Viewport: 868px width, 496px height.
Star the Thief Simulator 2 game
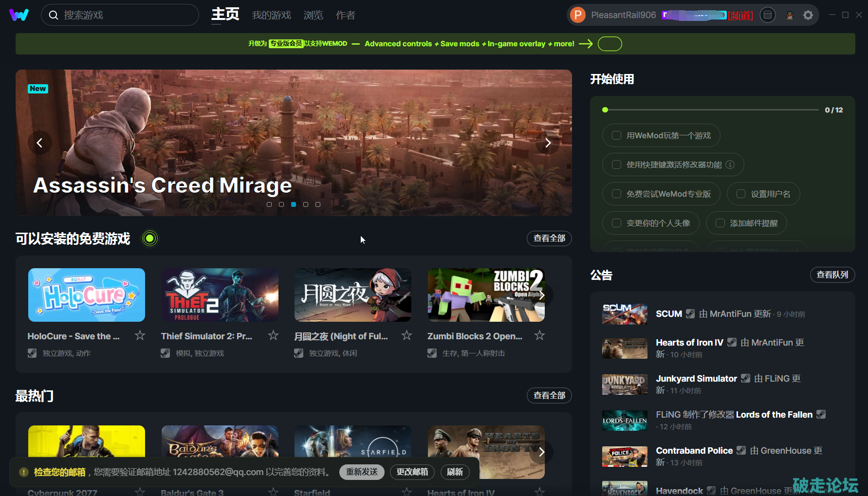[x=273, y=335]
